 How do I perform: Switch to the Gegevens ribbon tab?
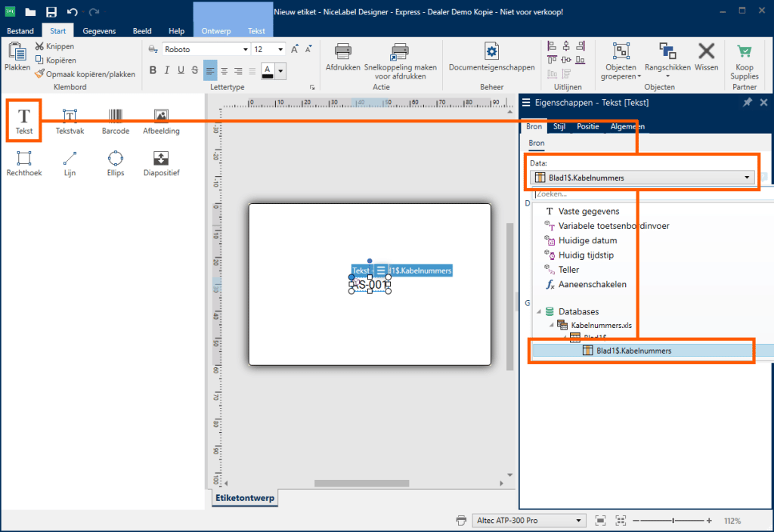coord(99,30)
